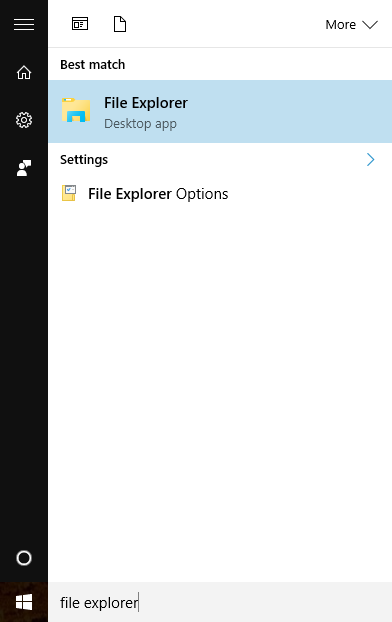
Task: Click the File Explorer folder icon
Action: coord(76,110)
